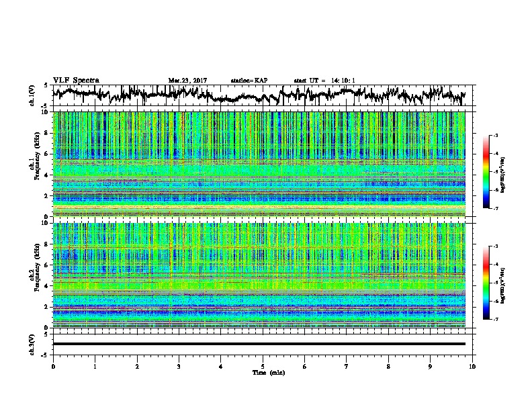
Task: Click the ch.1 voltage waveform trace panel
Action: [x=264, y=95]
